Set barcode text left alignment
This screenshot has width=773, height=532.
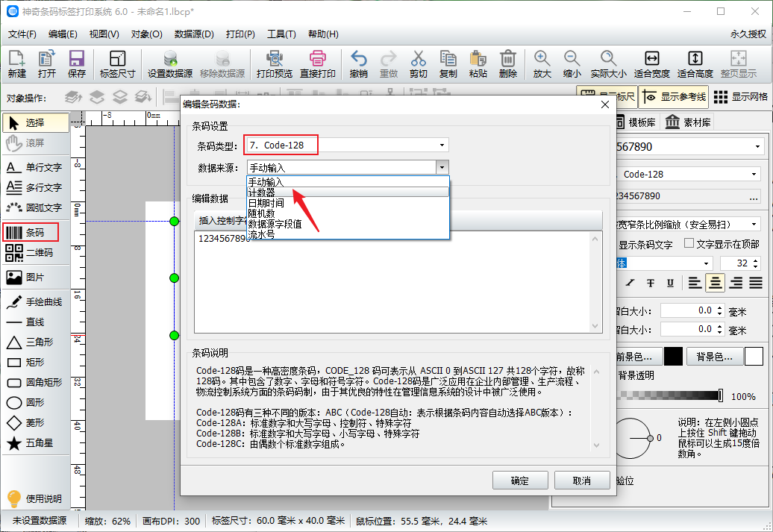(x=695, y=283)
